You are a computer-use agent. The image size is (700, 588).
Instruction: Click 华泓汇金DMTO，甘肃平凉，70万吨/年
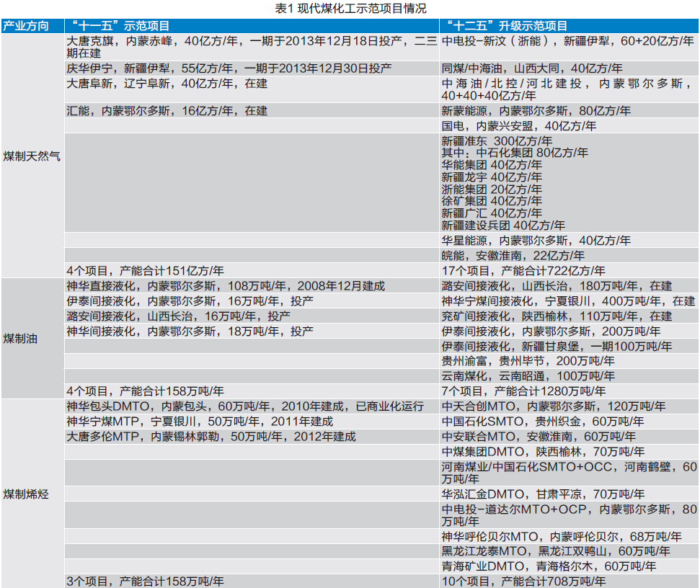pos(569,494)
